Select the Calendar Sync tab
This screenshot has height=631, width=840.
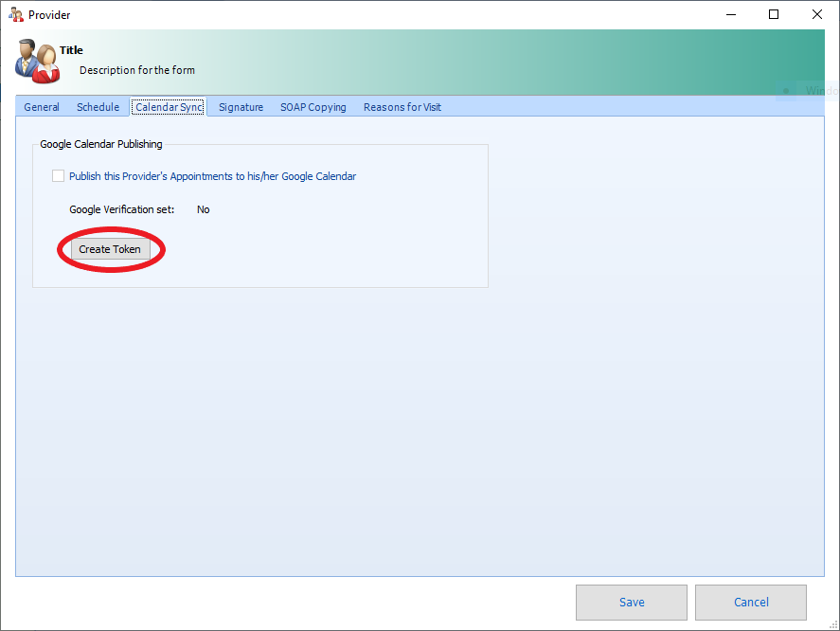(x=169, y=107)
